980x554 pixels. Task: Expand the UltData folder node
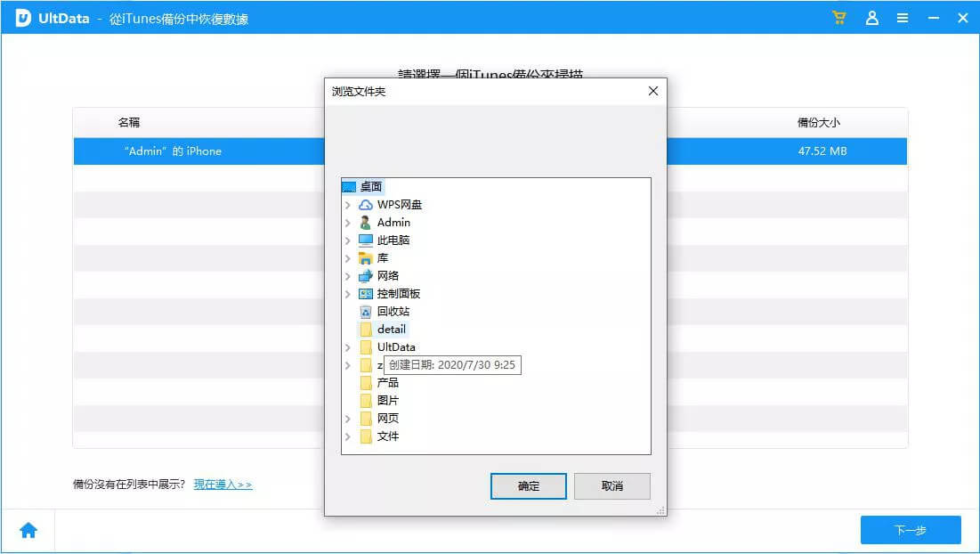coord(348,347)
